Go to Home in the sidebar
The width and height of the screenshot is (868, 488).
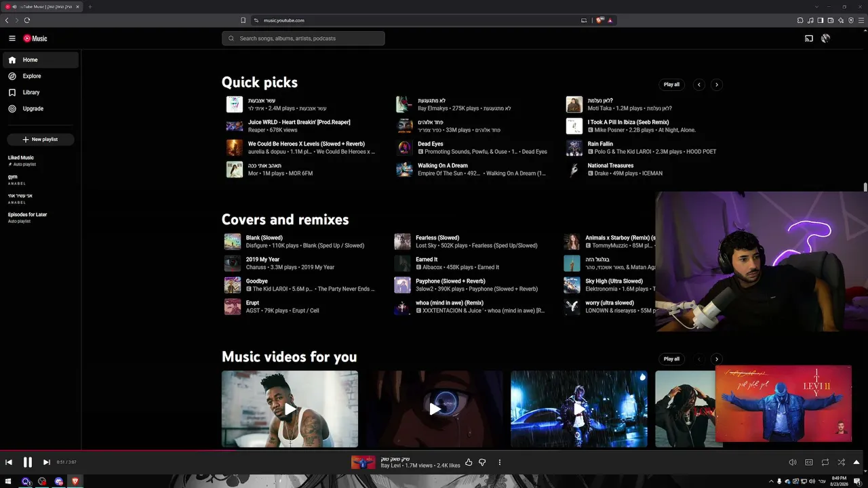pos(41,60)
